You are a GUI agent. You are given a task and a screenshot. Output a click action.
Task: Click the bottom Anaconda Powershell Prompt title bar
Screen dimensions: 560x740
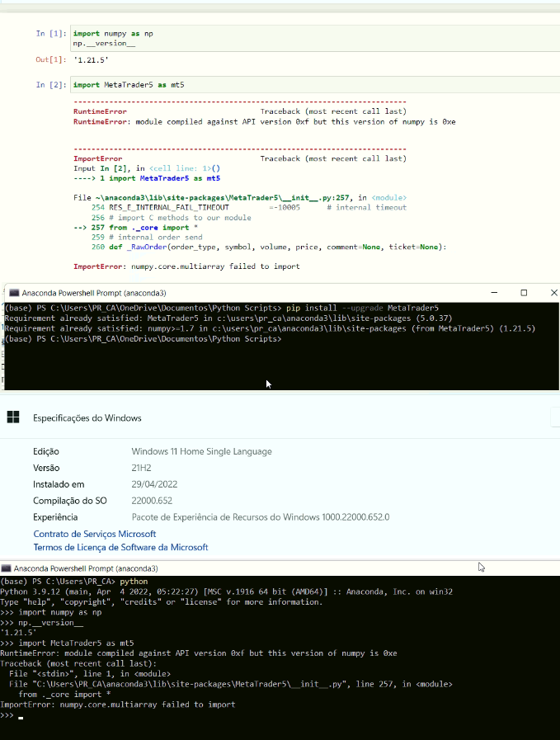tap(280, 568)
